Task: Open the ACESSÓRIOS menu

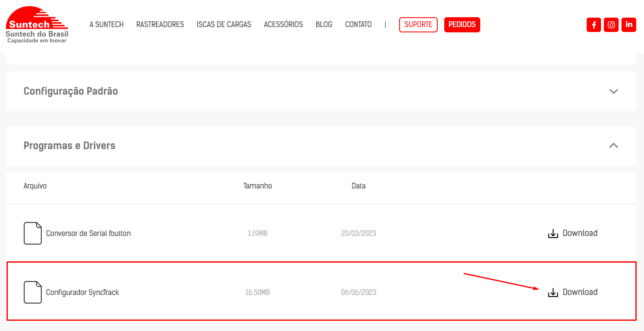Action: 283,25
